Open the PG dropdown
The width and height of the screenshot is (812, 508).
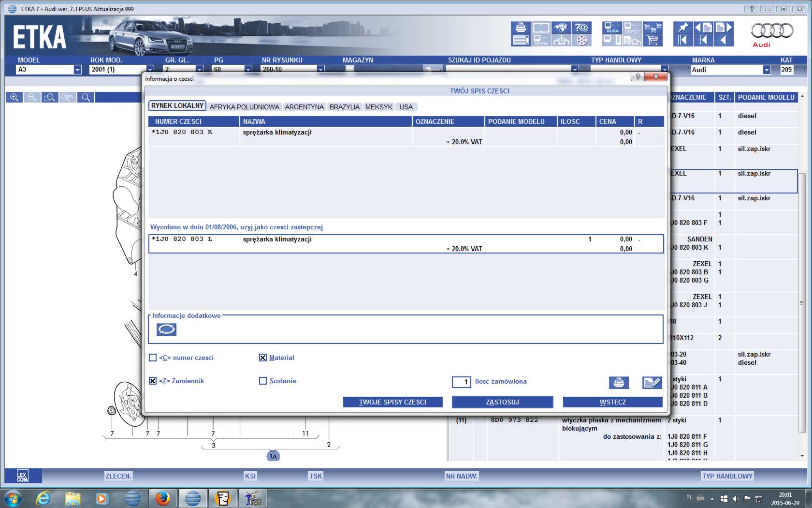tap(248, 70)
